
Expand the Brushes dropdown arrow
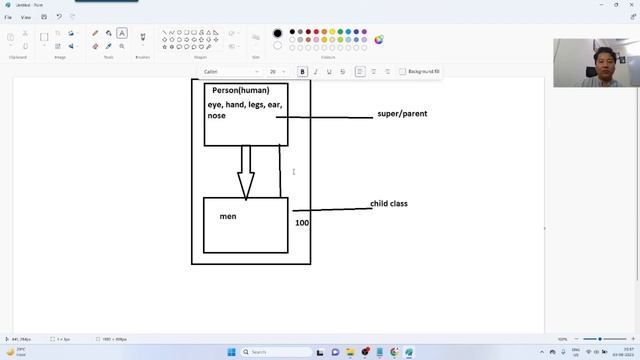(x=143, y=45)
